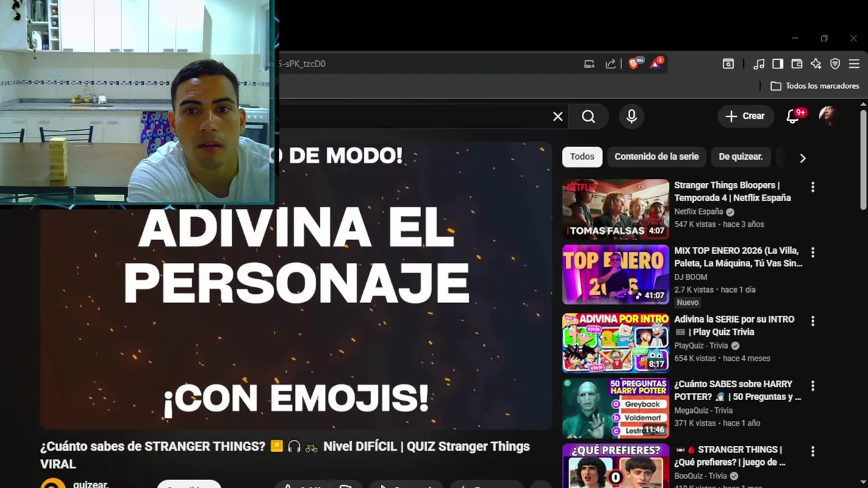Open options for ¿Qué prefieres? video

coord(812,451)
